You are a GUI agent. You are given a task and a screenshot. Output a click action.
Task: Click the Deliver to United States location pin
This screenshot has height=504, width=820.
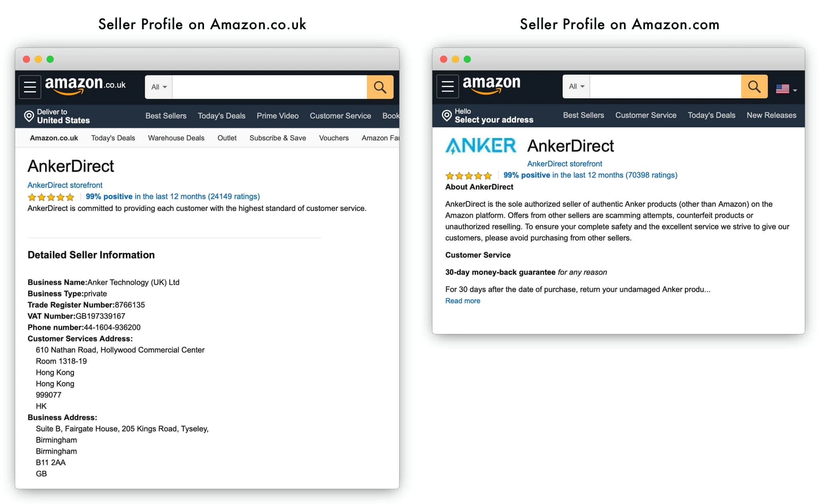[x=29, y=116]
